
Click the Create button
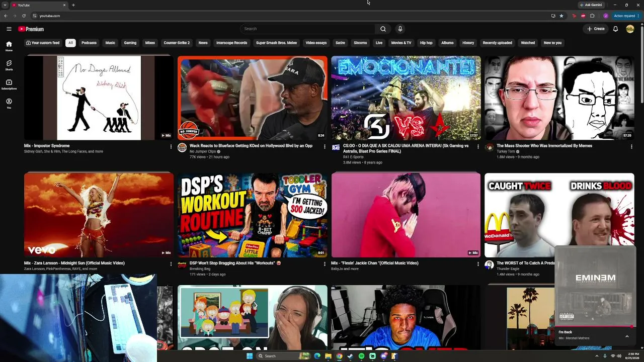click(596, 29)
